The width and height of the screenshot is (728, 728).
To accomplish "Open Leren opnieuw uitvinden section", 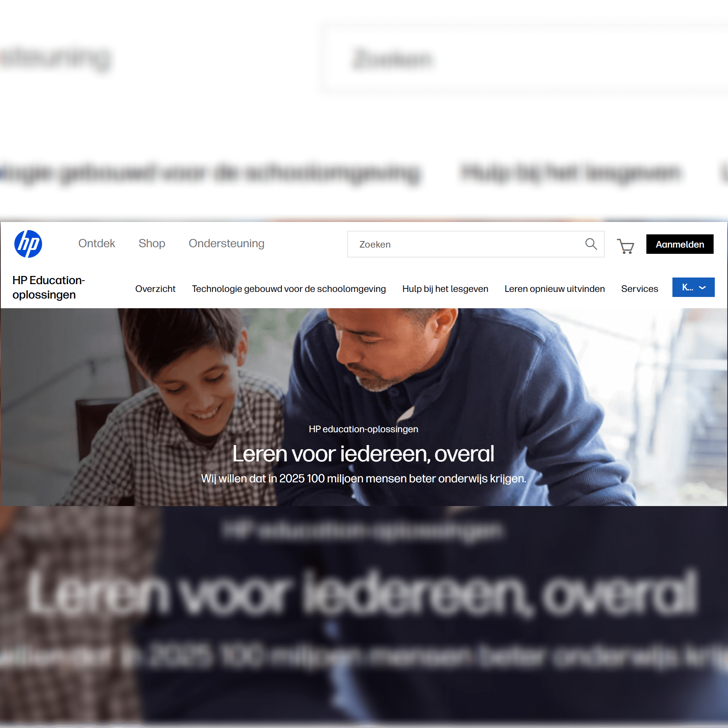I will tap(554, 289).
